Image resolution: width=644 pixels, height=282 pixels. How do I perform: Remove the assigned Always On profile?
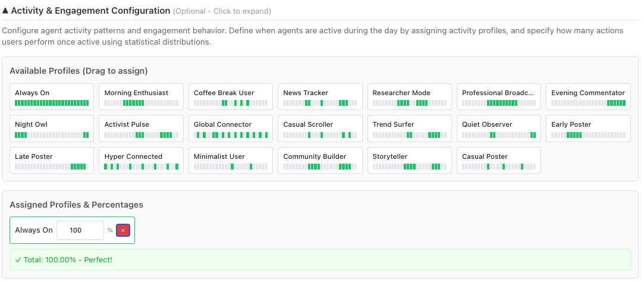pos(122,230)
